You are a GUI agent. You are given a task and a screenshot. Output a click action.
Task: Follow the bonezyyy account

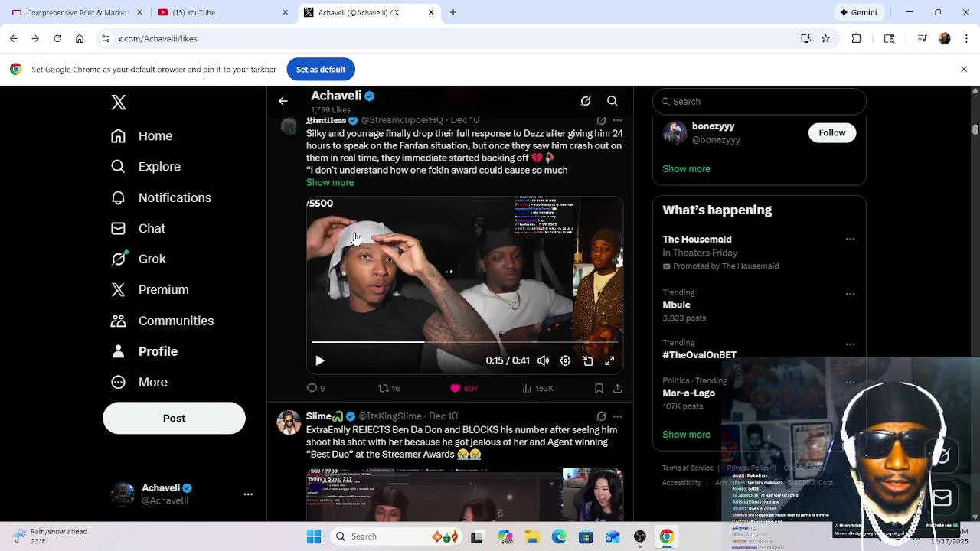[x=831, y=132]
